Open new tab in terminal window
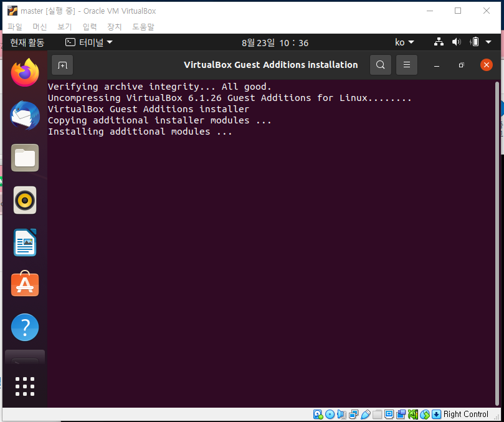The image size is (504, 422). click(62, 65)
